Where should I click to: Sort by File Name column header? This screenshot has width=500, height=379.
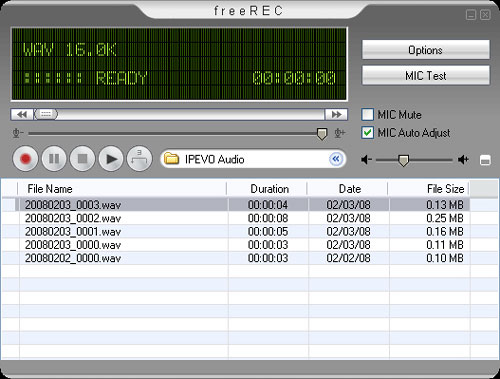click(122, 189)
